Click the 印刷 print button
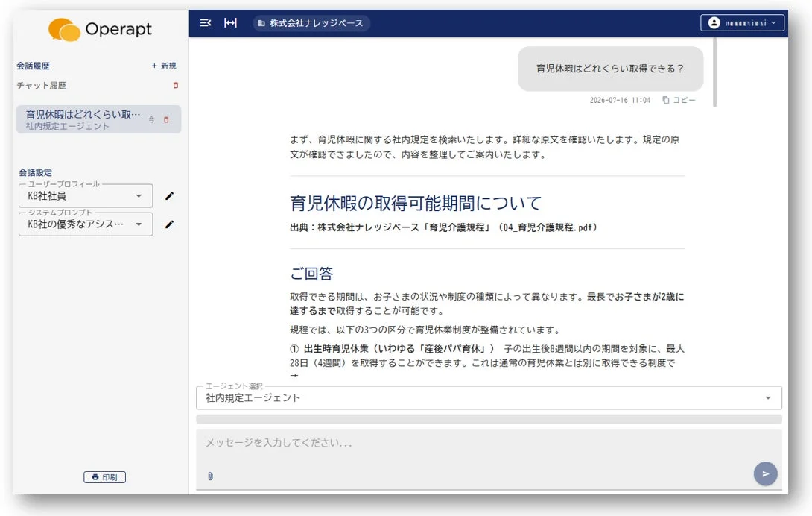 coord(104,477)
